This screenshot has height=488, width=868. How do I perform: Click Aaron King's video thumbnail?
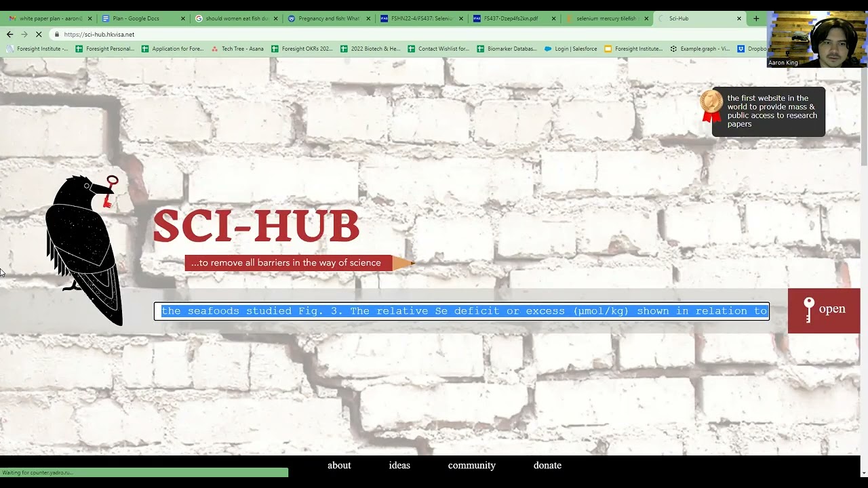point(816,39)
